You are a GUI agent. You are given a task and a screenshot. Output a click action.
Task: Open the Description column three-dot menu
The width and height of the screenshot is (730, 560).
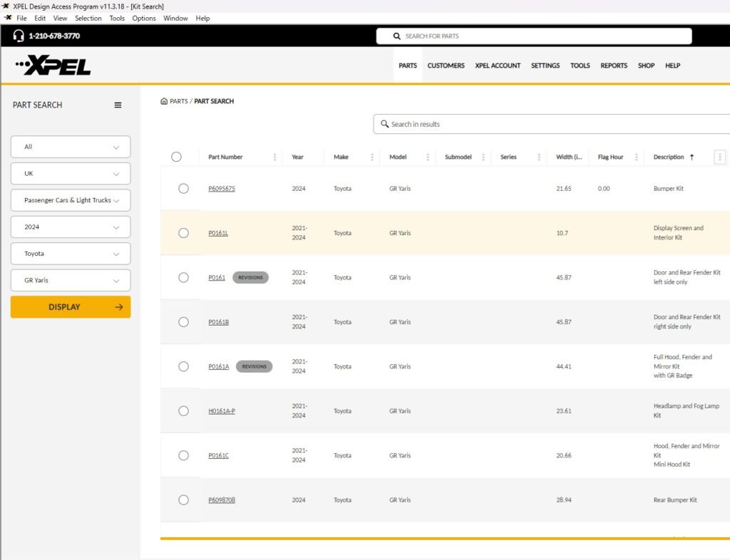(719, 157)
